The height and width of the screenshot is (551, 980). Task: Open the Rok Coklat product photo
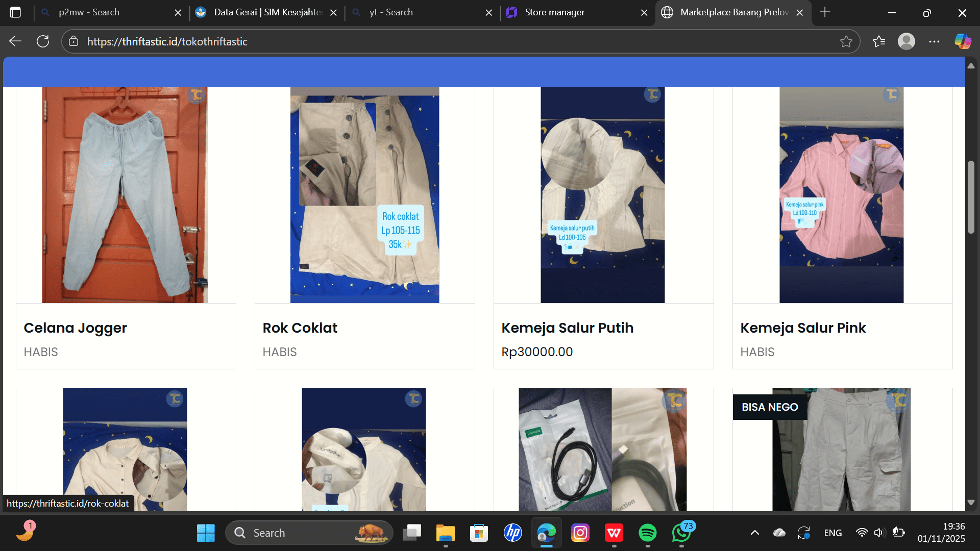coord(364,195)
